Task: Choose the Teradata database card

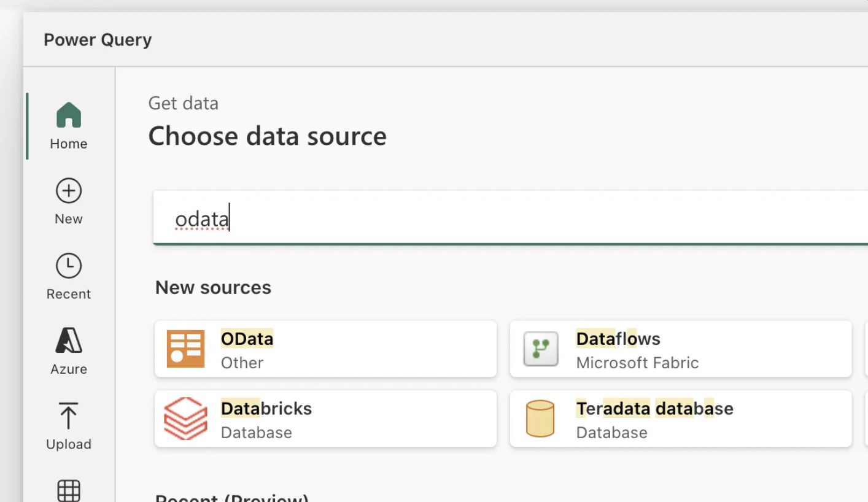Action: 681,419
